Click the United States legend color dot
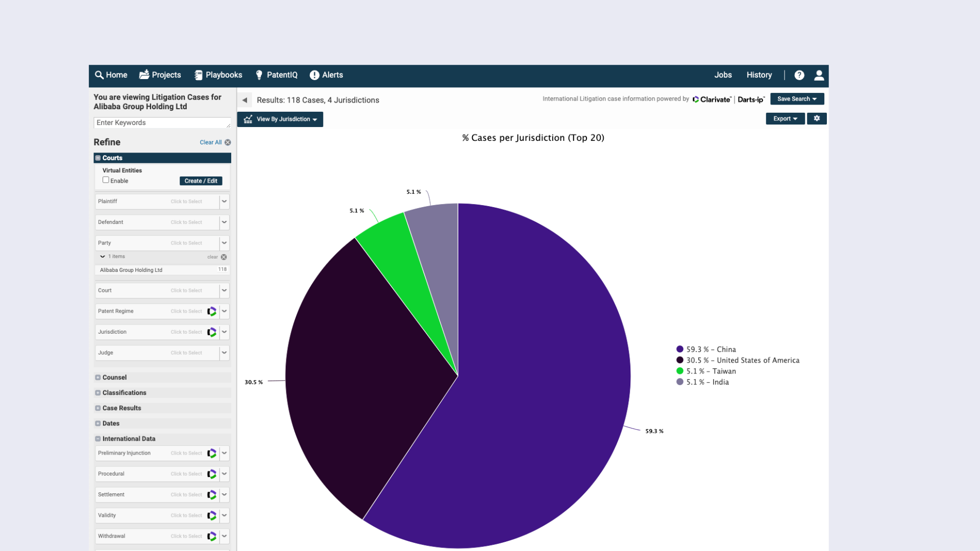 pyautogui.click(x=680, y=360)
